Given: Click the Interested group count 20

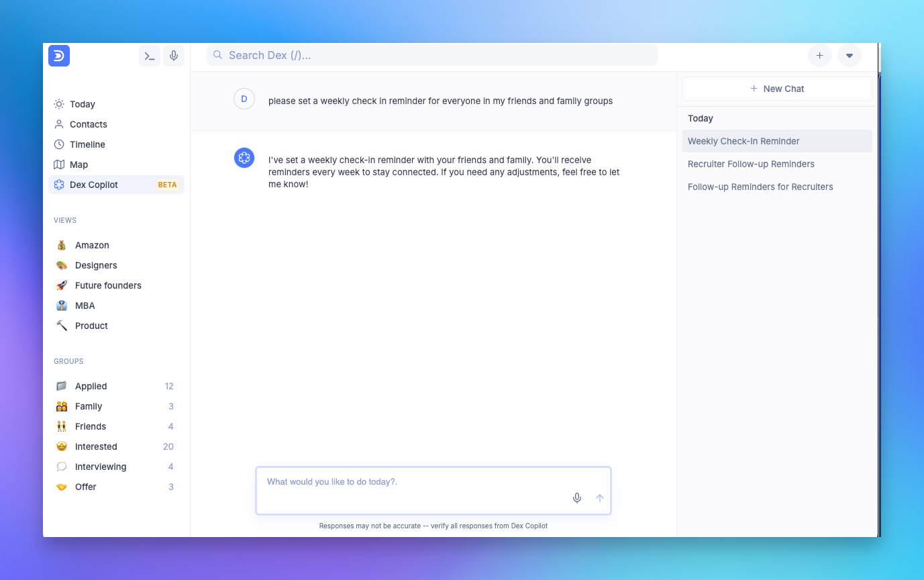Looking at the screenshot, I should [x=168, y=446].
